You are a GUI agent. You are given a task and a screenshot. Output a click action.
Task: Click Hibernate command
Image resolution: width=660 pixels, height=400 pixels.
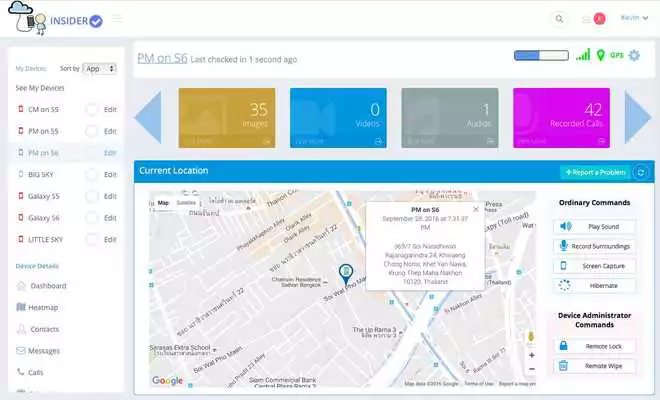(594, 285)
